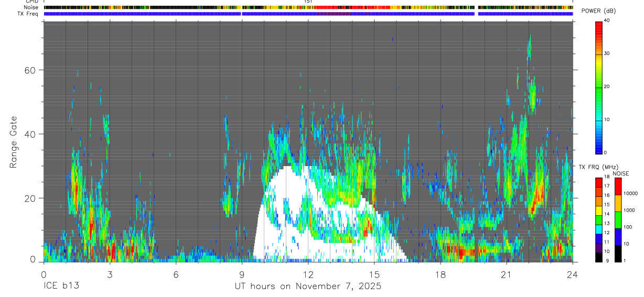Select the 'POWER (dB)' legend title

coord(599,11)
